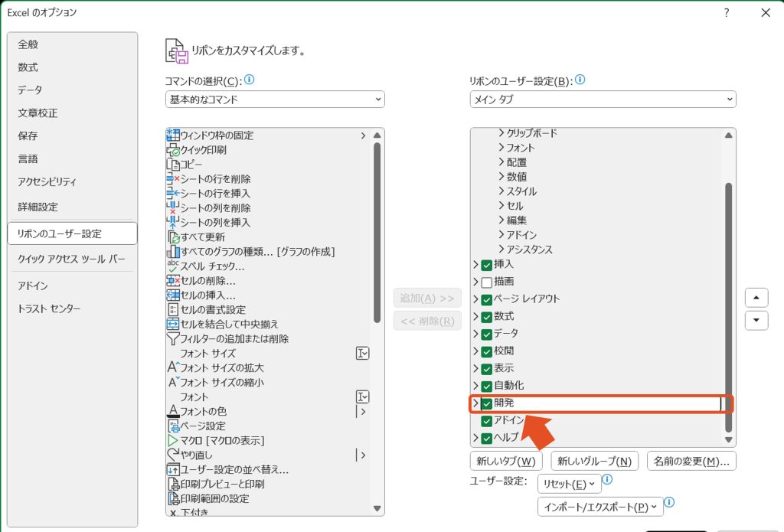This screenshot has width=784, height=532.
Task: Select the シートの行を挿入 icon
Action: (x=173, y=193)
